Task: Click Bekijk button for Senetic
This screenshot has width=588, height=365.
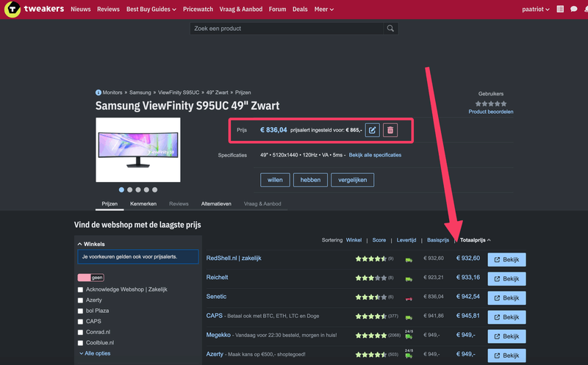Action: pyautogui.click(x=506, y=298)
